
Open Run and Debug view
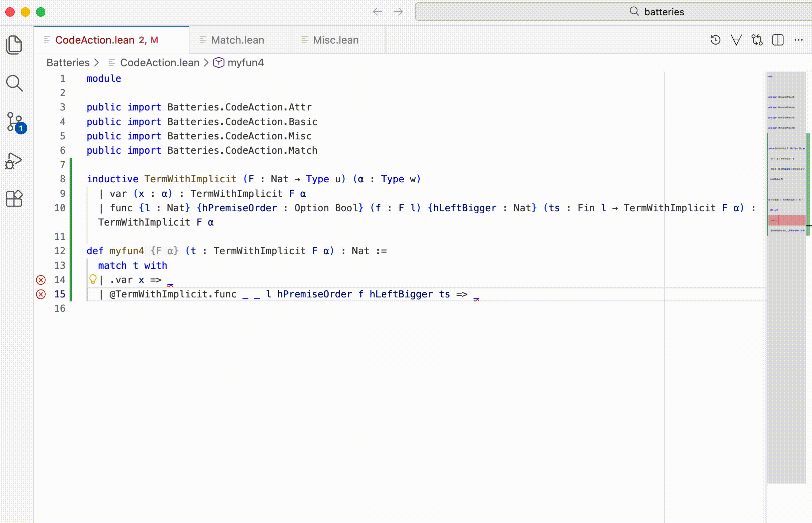point(14,161)
